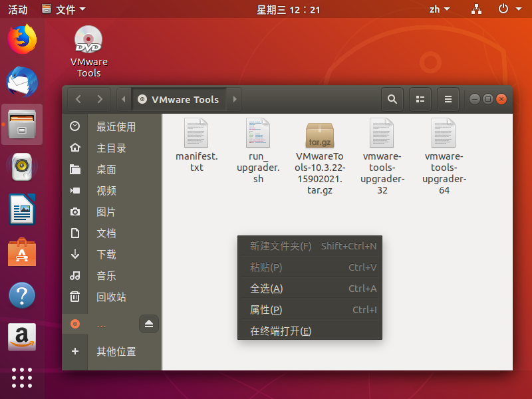Open the system power menu in top bar
Screen dimensions: 532x399
click(x=507, y=9)
